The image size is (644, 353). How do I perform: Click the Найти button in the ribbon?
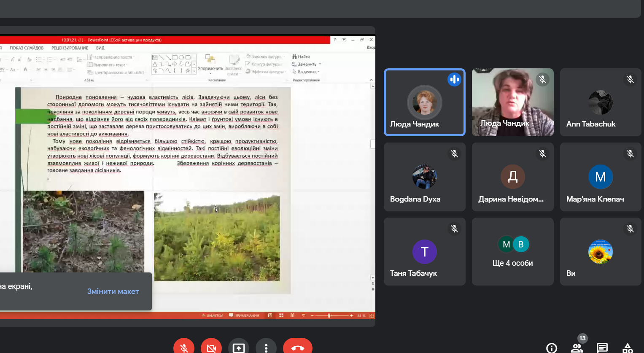click(x=301, y=57)
